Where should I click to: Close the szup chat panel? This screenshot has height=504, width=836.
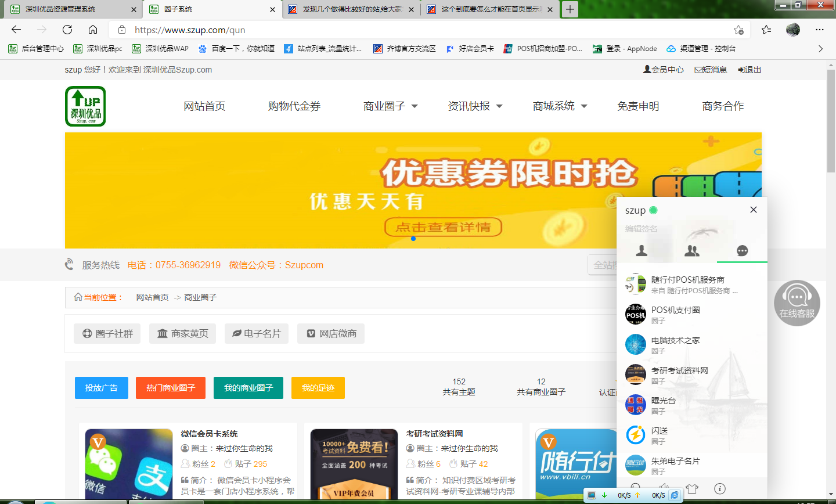coord(754,210)
